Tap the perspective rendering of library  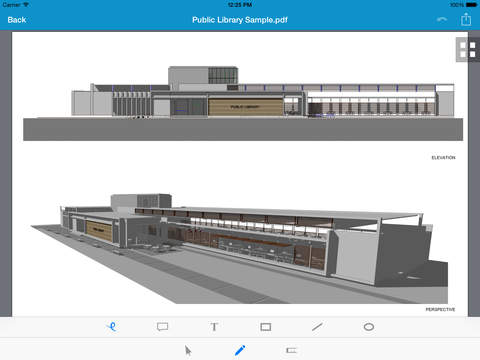pos(239,249)
